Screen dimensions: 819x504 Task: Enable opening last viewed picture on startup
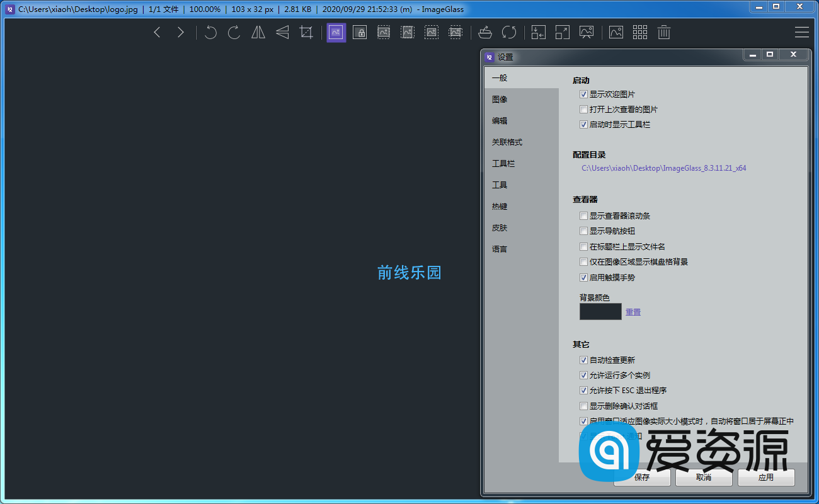[583, 109]
